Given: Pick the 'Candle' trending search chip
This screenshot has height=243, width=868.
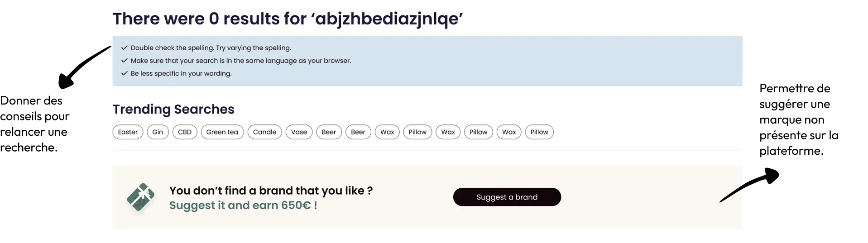Looking at the screenshot, I should tap(264, 132).
